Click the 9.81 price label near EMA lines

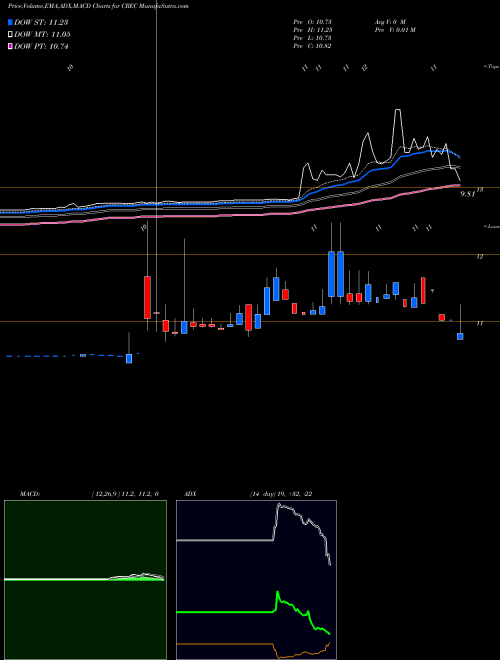click(468, 194)
